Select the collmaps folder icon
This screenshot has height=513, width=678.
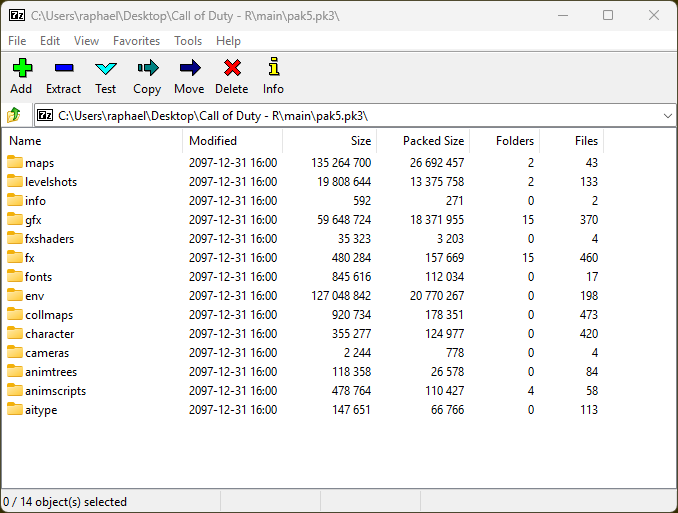tap(15, 314)
